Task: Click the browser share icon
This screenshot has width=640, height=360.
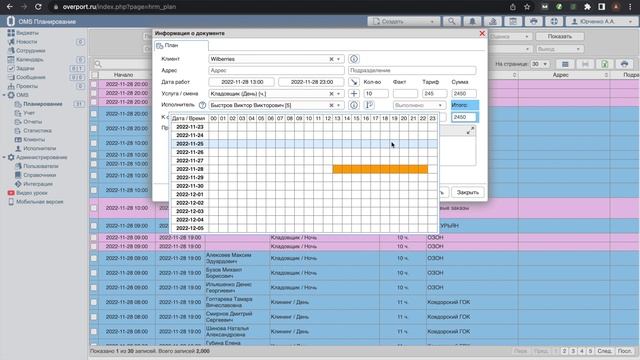Action: click(x=513, y=7)
